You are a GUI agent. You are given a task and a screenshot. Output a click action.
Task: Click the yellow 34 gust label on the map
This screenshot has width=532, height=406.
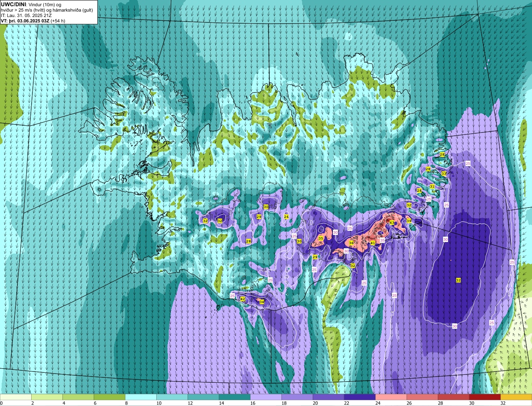(x=262, y=302)
